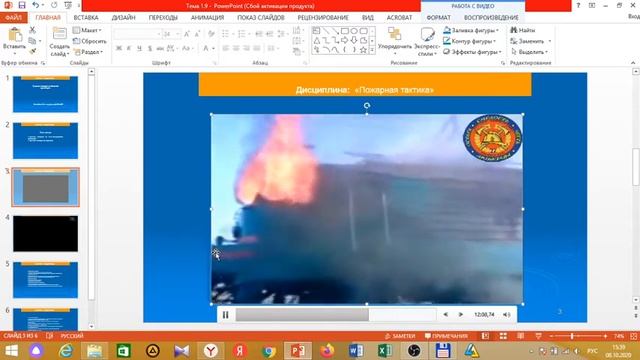Switch to the Insert (Вставка) tab
The image size is (640, 360).
coord(86,18)
